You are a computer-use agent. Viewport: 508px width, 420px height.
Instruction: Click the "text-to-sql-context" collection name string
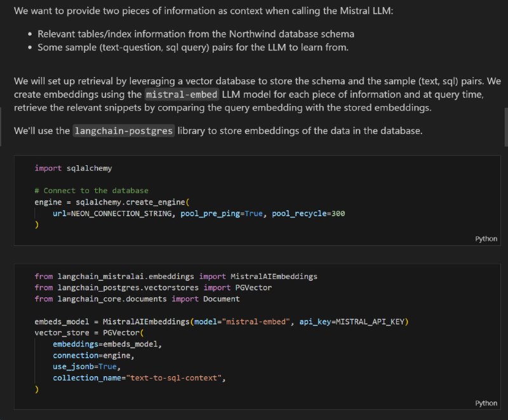pyautogui.click(x=173, y=378)
